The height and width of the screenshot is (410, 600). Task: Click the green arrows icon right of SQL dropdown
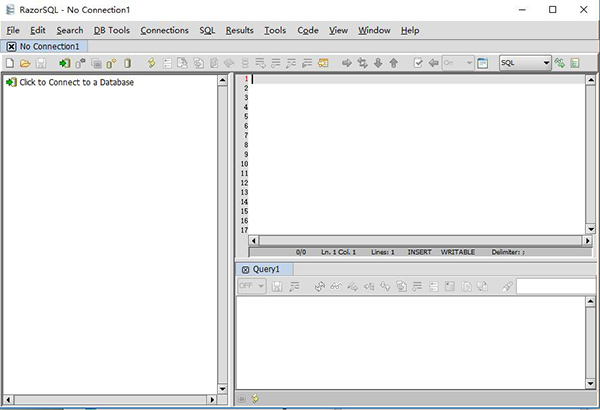559,63
